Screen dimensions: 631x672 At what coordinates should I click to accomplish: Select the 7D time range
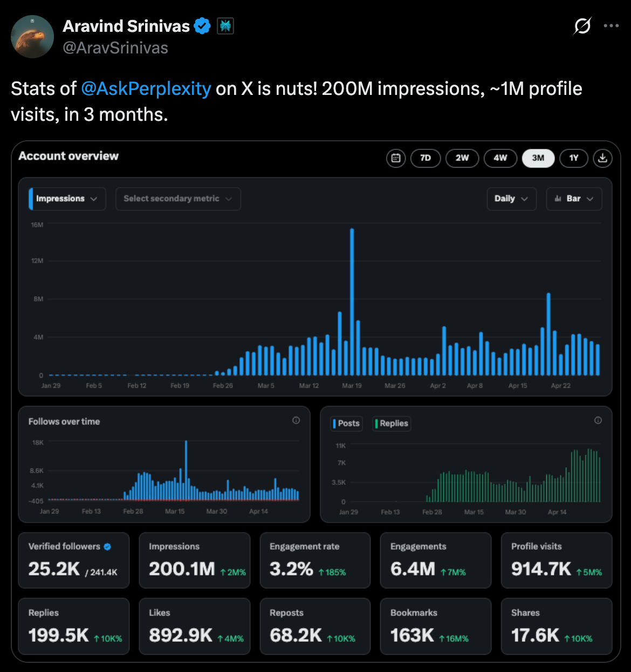426,158
